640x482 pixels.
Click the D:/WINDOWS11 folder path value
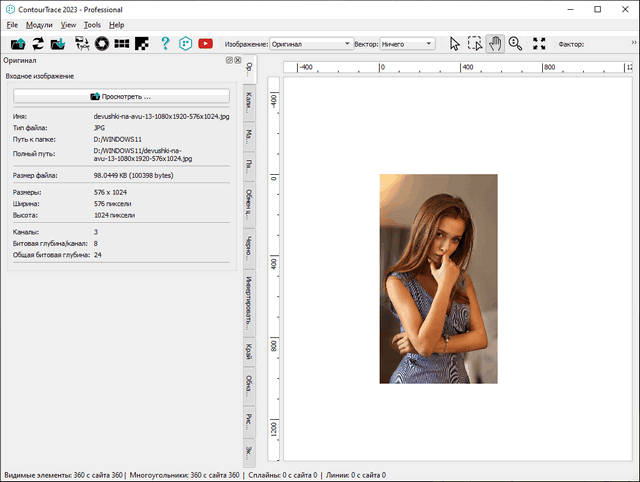pyautogui.click(x=118, y=139)
